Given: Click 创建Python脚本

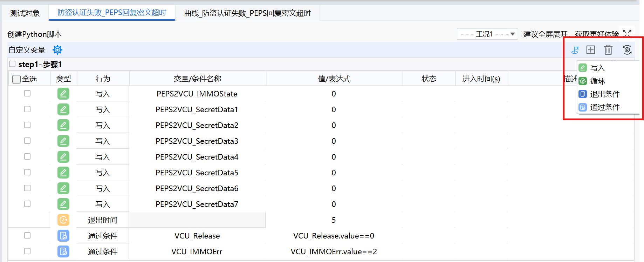Looking at the screenshot, I should (34, 34).
